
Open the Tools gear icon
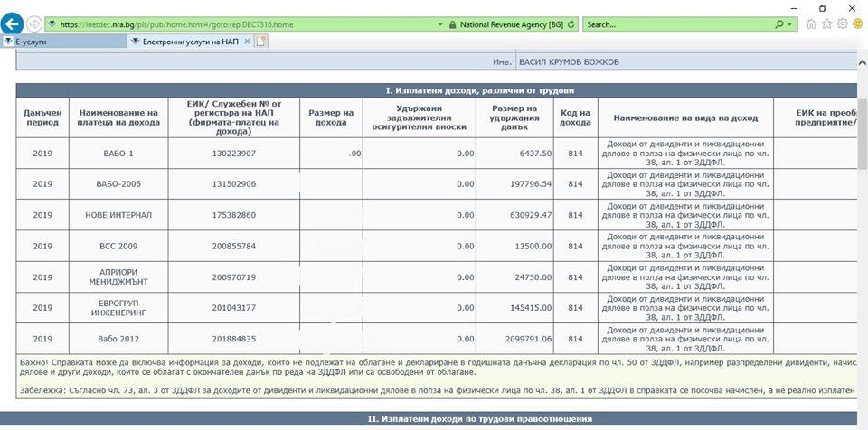point(842,24)
